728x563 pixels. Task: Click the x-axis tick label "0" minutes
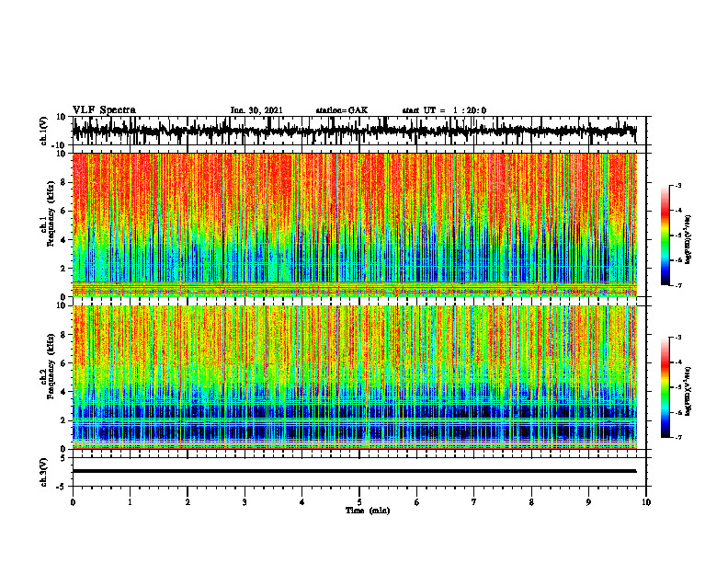(73, 502)
